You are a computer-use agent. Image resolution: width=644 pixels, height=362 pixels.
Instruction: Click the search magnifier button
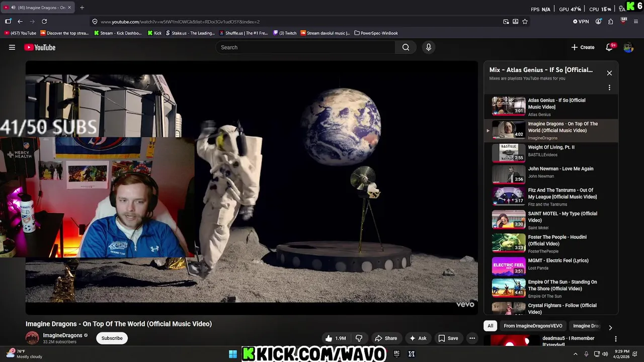click(x=406, y=47)
